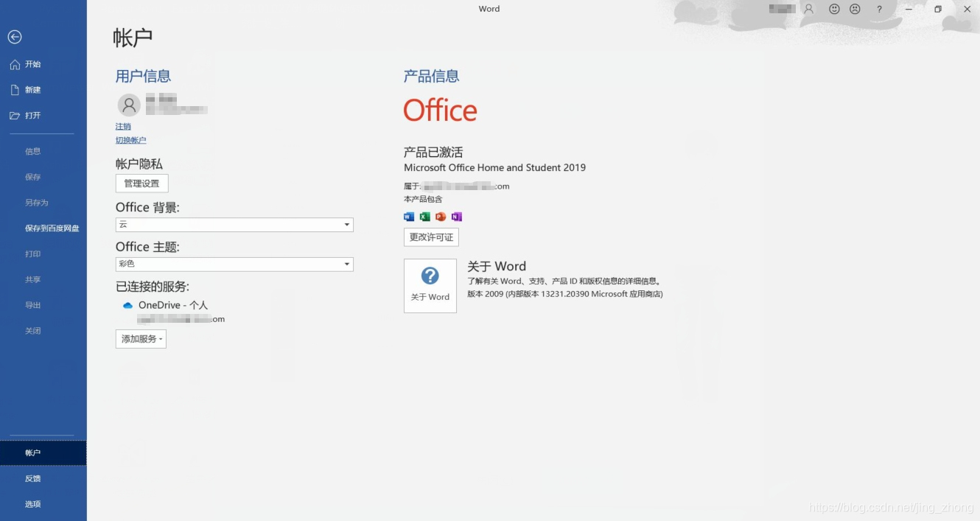Open the 添加服务 dropdown button

(x=141, y=339)
